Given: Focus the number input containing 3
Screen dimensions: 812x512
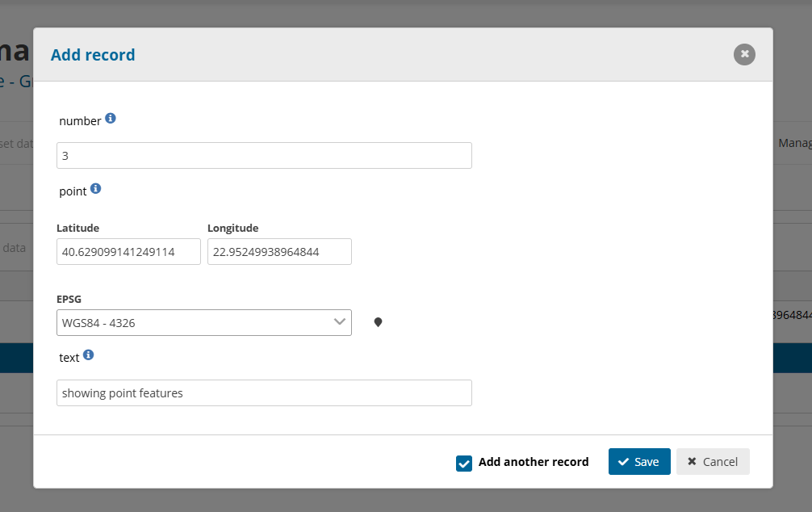Looking at the screenshot, I should pos(264,156).
